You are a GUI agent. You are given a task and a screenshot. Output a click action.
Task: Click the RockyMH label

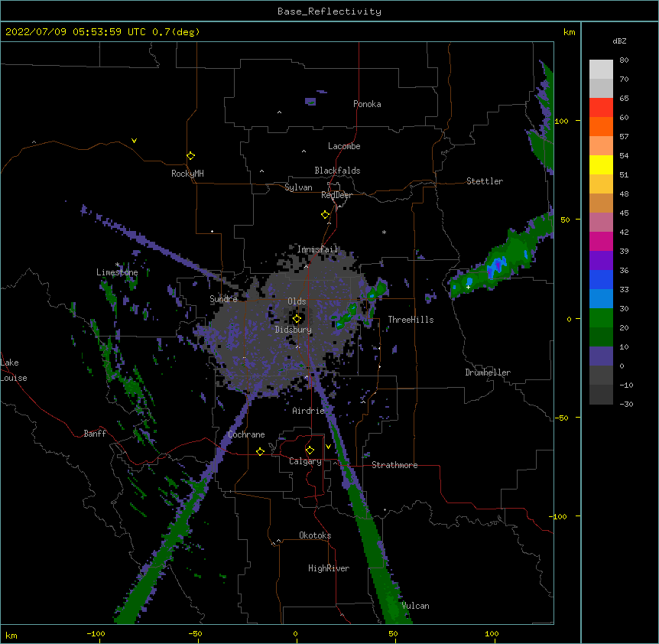tap(187, 174)
